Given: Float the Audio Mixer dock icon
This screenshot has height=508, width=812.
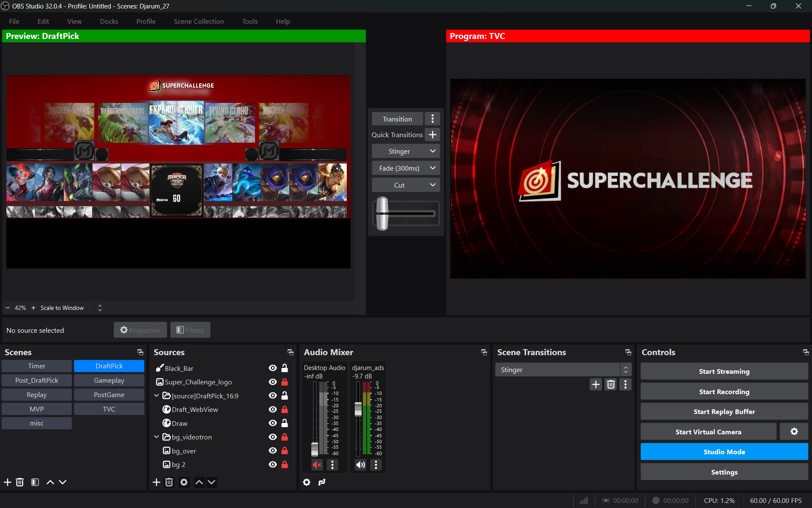Looking at the screenshot, I should (x=484, y=352).
